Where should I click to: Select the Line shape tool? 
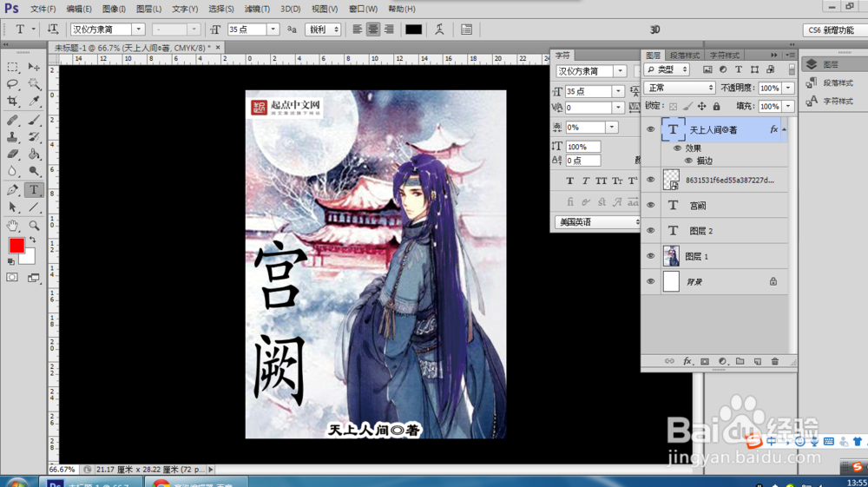click(34, 207)
